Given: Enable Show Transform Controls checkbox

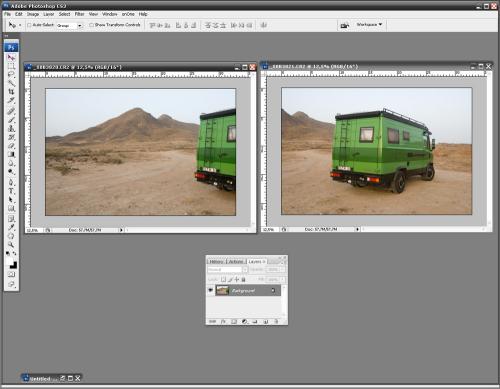Looking at the screenshot, I should point(91,25).
